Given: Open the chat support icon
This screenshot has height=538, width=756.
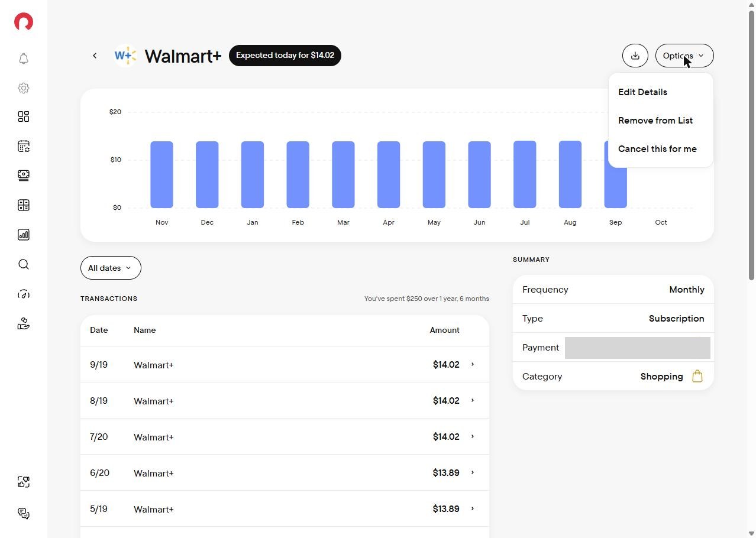Looking at the screenshot, I should click(24, 513).
